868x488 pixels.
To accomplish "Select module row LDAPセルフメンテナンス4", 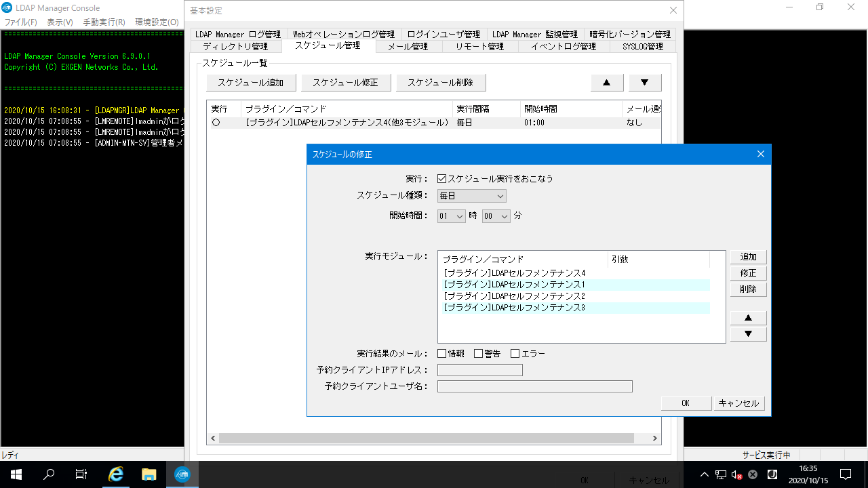I will pos(574,272).
